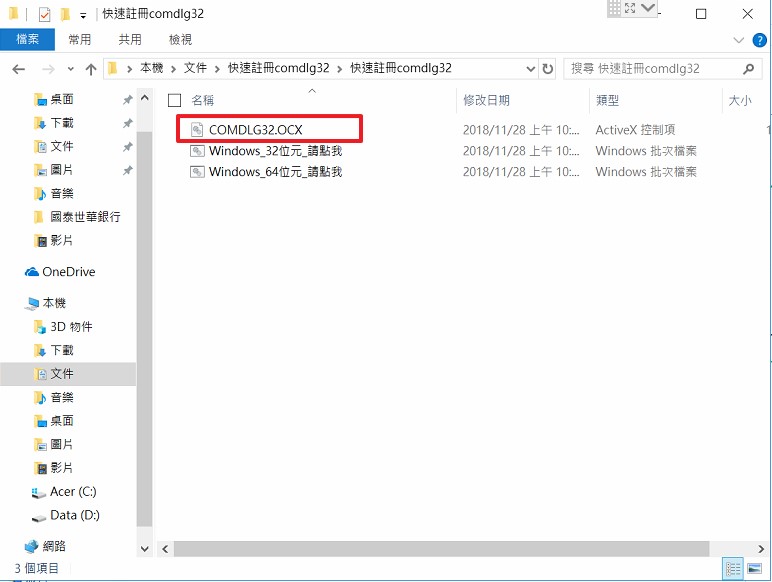Sort by the 名稱 column header
772x582 pixels.
click(202, 100)
